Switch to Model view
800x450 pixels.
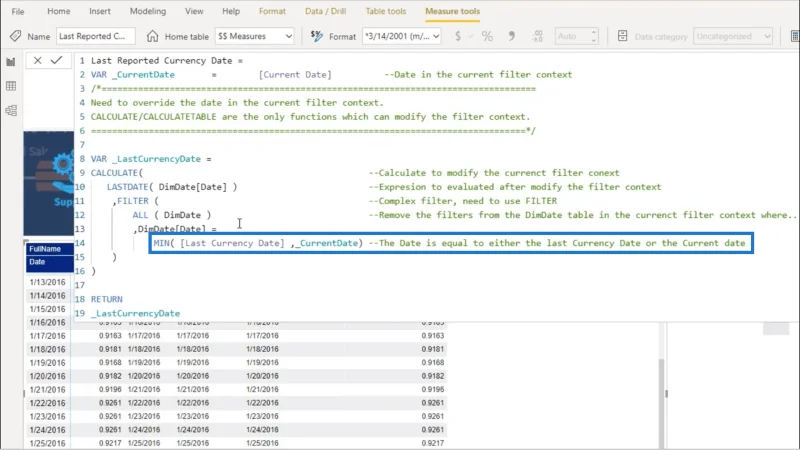[x=11, y=110]
